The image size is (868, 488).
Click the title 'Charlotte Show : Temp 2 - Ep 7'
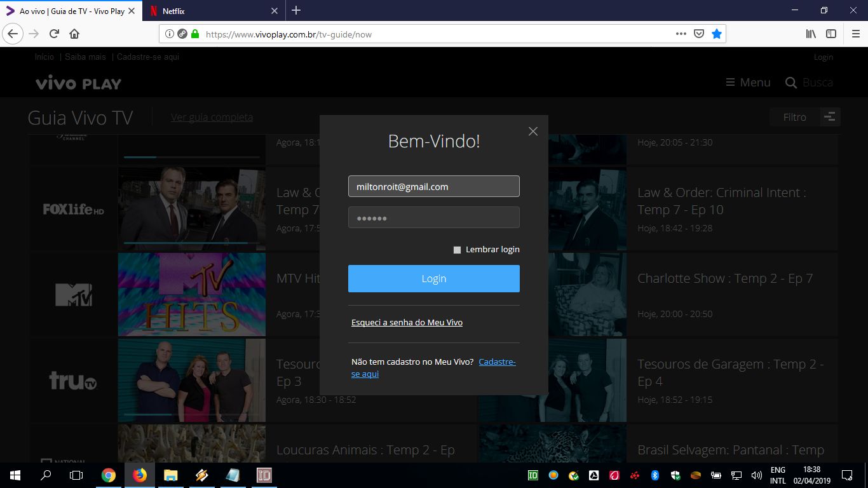(725, 278)
